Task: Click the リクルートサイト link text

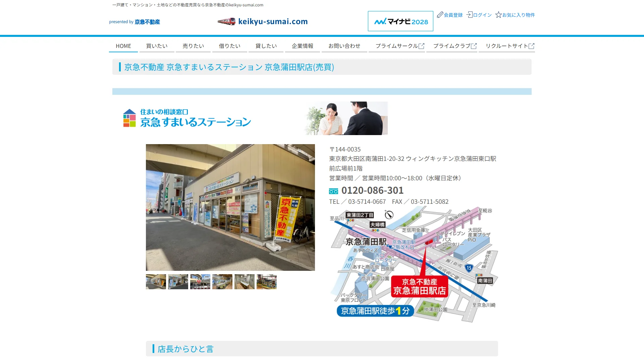Action: click(507, 46)
